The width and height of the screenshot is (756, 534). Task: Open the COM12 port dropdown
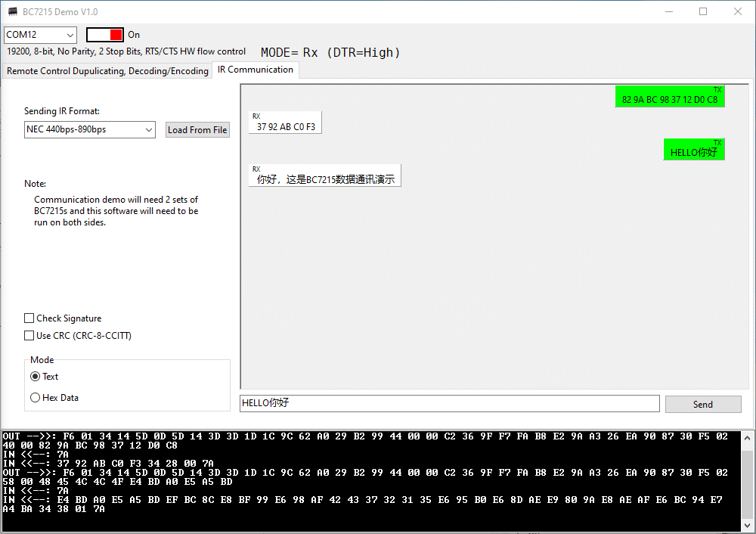point(41,35)
